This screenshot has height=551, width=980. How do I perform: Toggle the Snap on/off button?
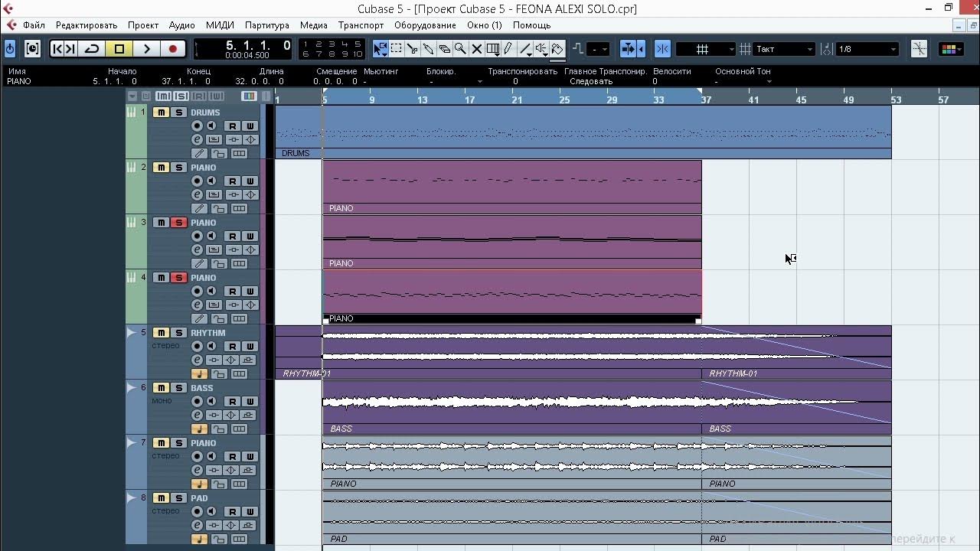coord(663,48)
